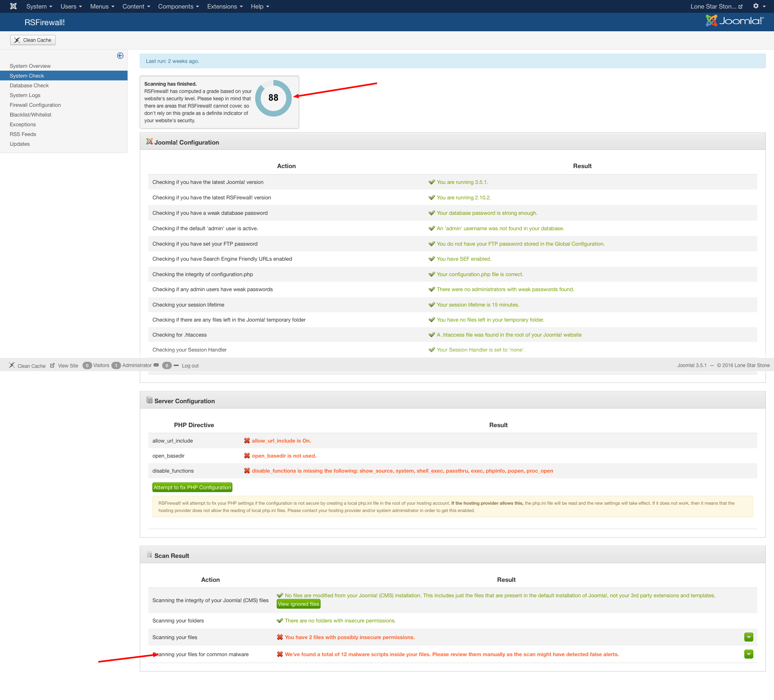
Task: Click the Clean Cache toolbar button
Action: coord(33,40)
